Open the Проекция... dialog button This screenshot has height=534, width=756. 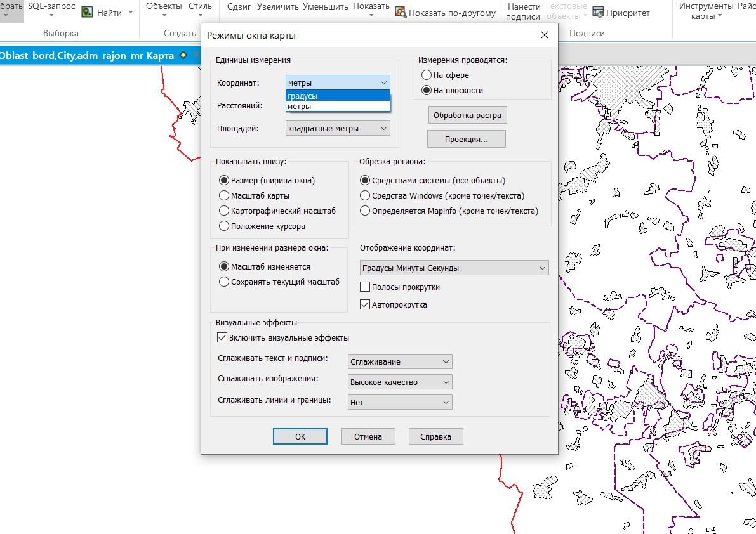coord(467,139)
